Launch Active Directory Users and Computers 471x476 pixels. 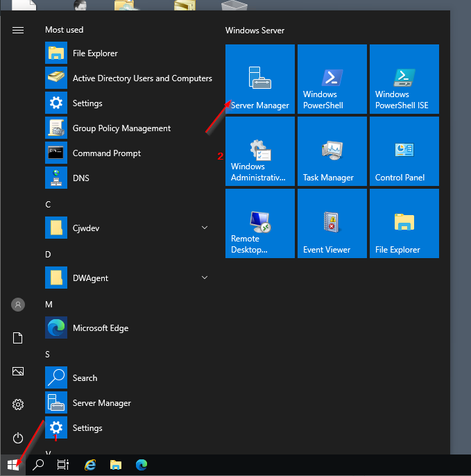tap(129, 78)
